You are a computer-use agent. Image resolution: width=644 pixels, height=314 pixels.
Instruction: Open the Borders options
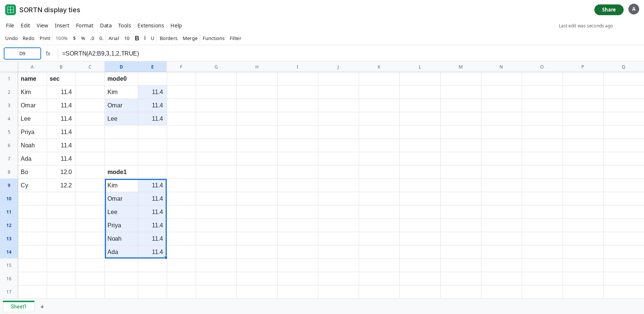169,38
